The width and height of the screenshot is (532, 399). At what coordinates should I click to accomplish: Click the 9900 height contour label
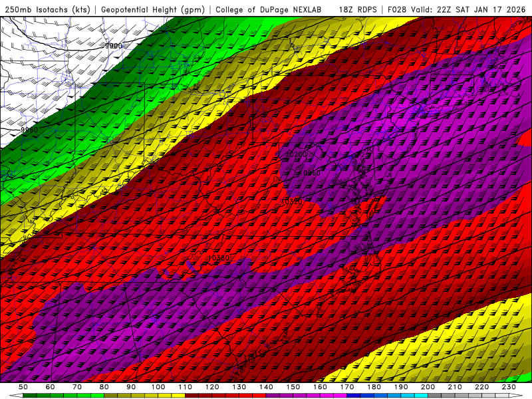click(113, 46)
